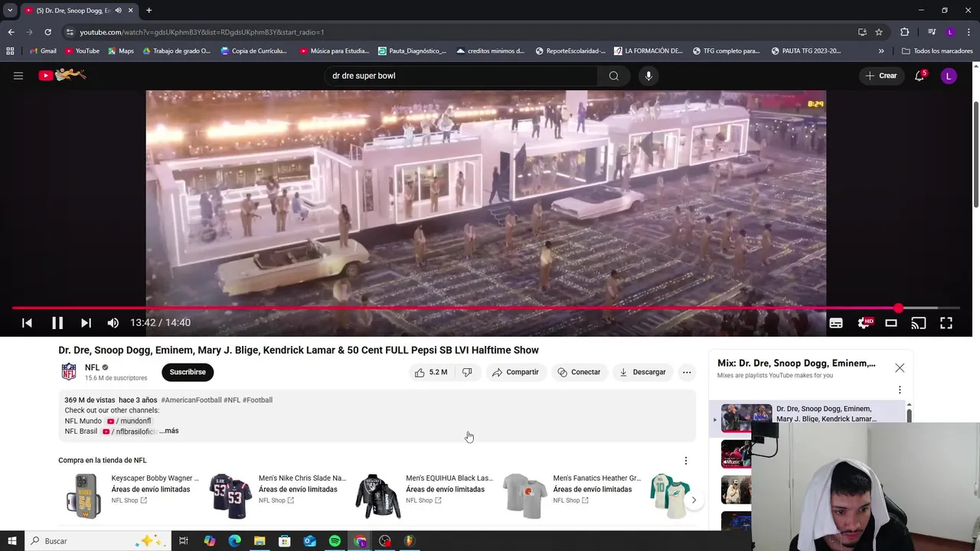
Task: Start voice search with microphone
Action: click(648, 76)
